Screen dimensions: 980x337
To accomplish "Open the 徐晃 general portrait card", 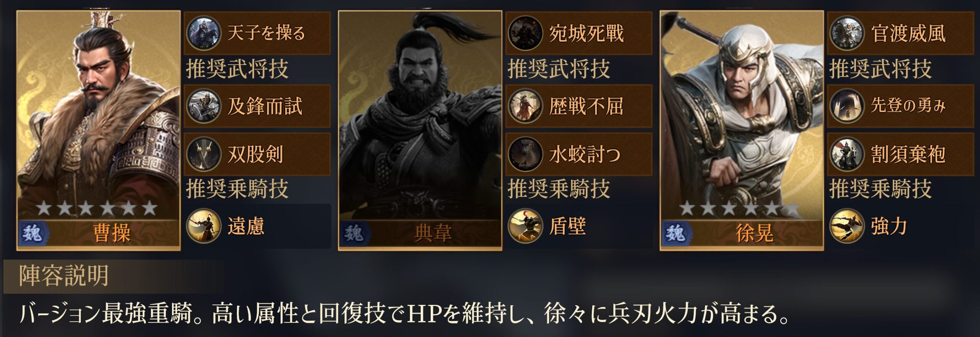I will tap(742, 130).
